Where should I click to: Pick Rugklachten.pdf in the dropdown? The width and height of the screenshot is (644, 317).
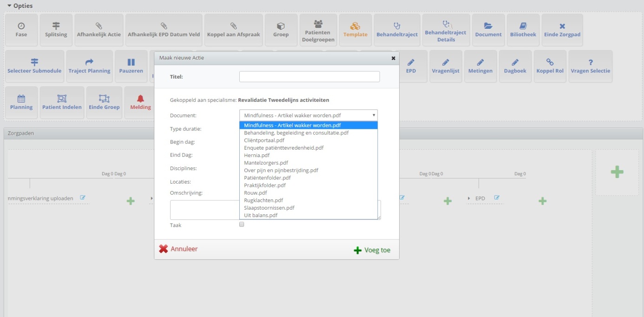coord(309,200)
